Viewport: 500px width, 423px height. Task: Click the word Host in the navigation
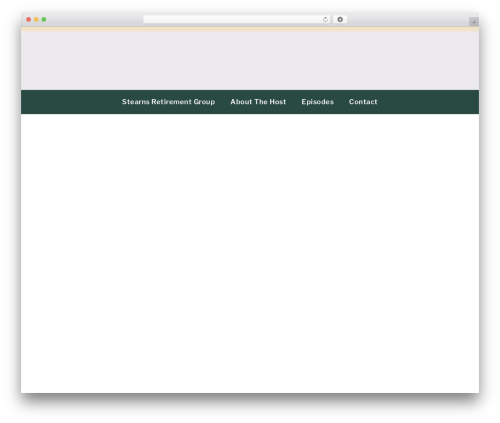(278, 102)
